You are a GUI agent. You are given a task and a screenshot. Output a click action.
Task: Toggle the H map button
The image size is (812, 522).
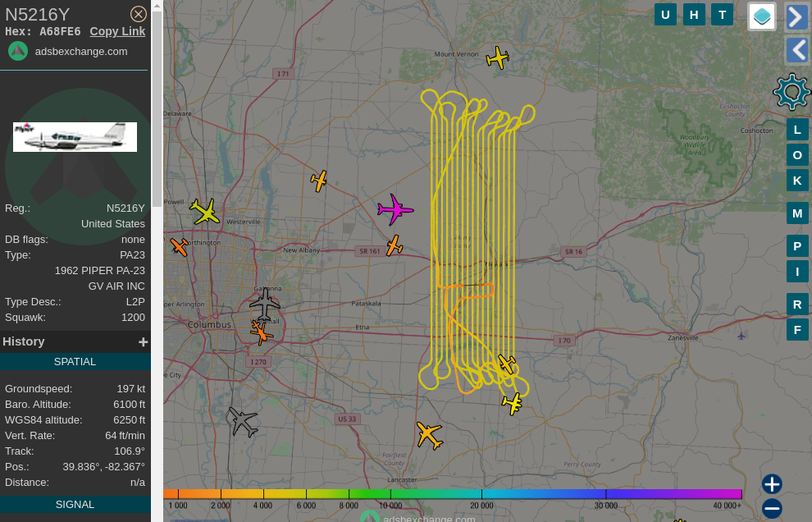[x=694, y=15]
